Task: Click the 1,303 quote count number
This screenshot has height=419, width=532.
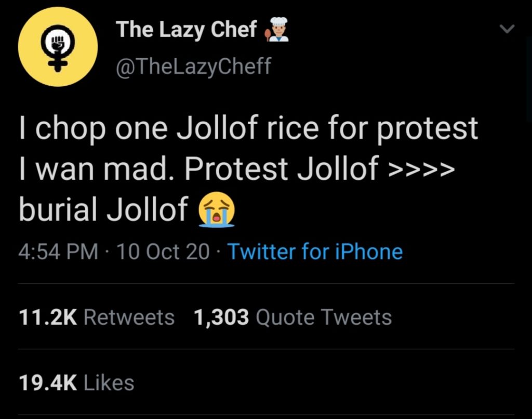Action: coord(221,317)
